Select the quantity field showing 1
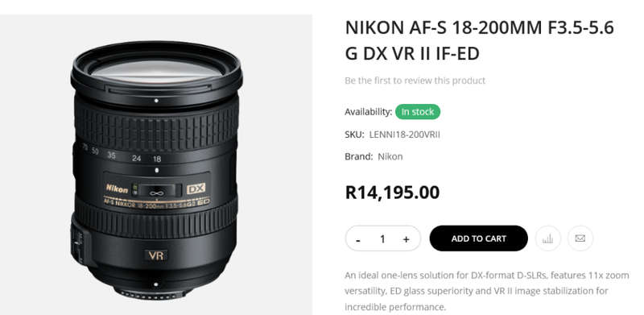 (x=382, y=239)
